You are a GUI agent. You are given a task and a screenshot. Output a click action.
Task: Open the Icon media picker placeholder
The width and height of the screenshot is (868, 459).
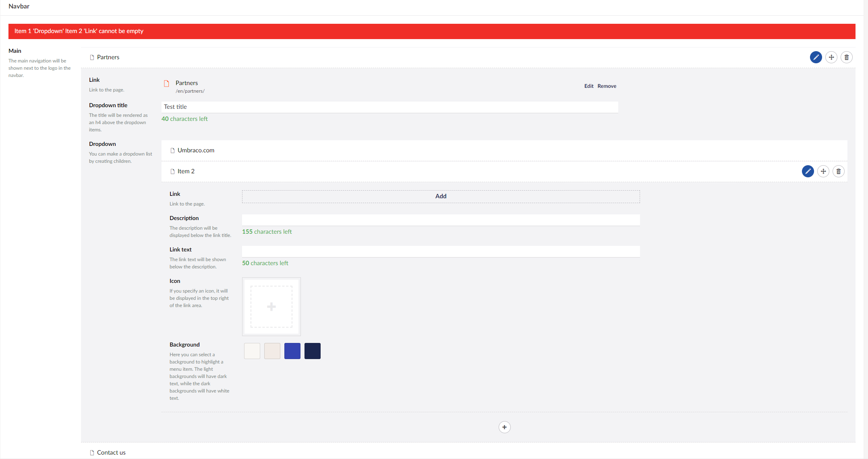271,307
